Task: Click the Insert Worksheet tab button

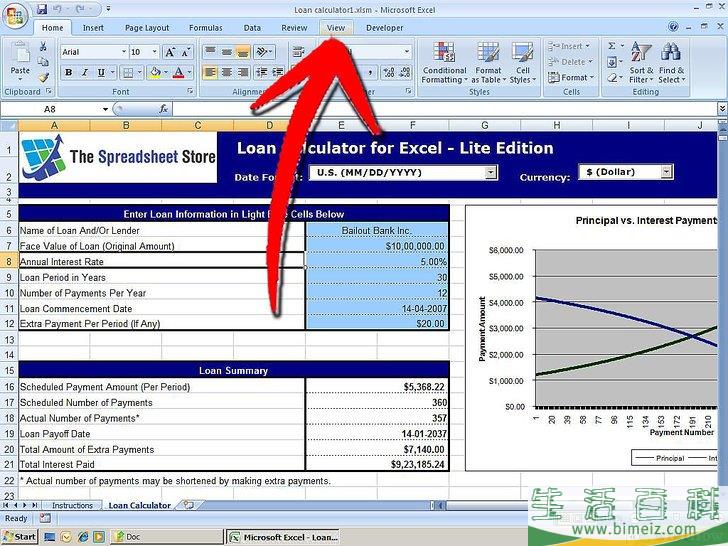Action: 188,505
